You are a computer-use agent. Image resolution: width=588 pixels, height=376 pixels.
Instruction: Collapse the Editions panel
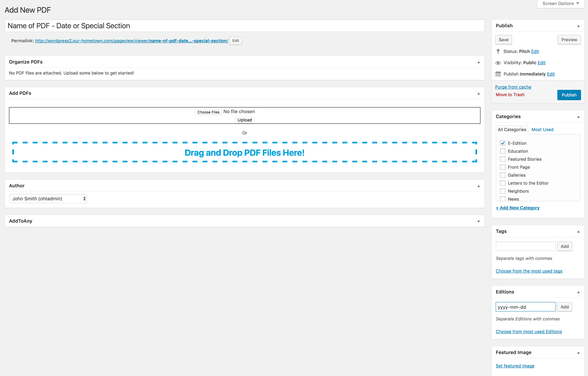(578, 292)
